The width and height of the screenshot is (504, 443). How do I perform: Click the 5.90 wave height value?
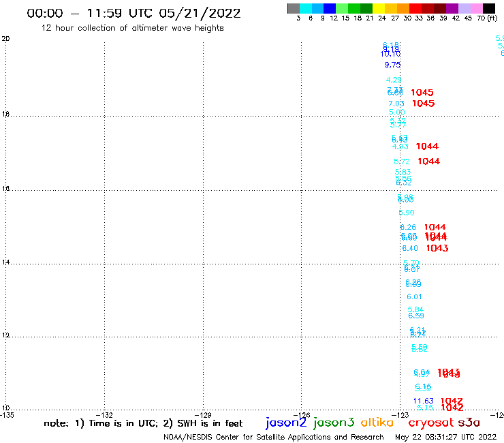tap(407, 213)
